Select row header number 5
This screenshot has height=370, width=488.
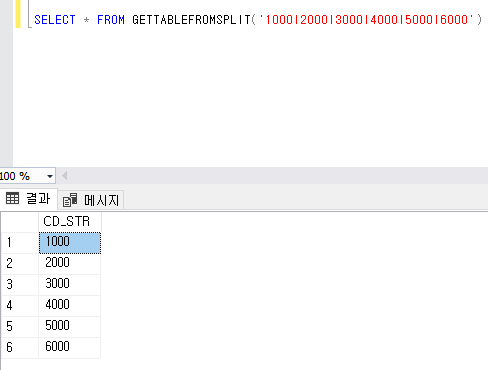pyautogui.click(x=20, y=327)
